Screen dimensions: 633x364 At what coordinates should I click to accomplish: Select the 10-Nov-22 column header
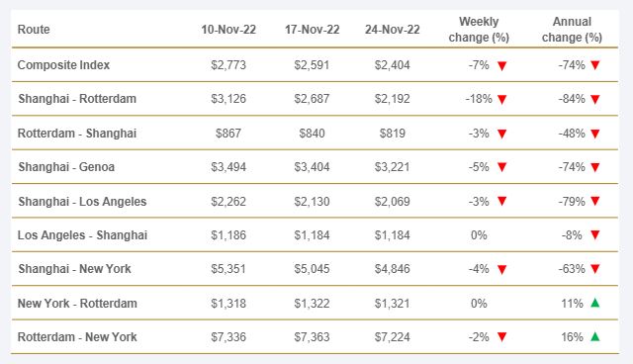[228, 30]
